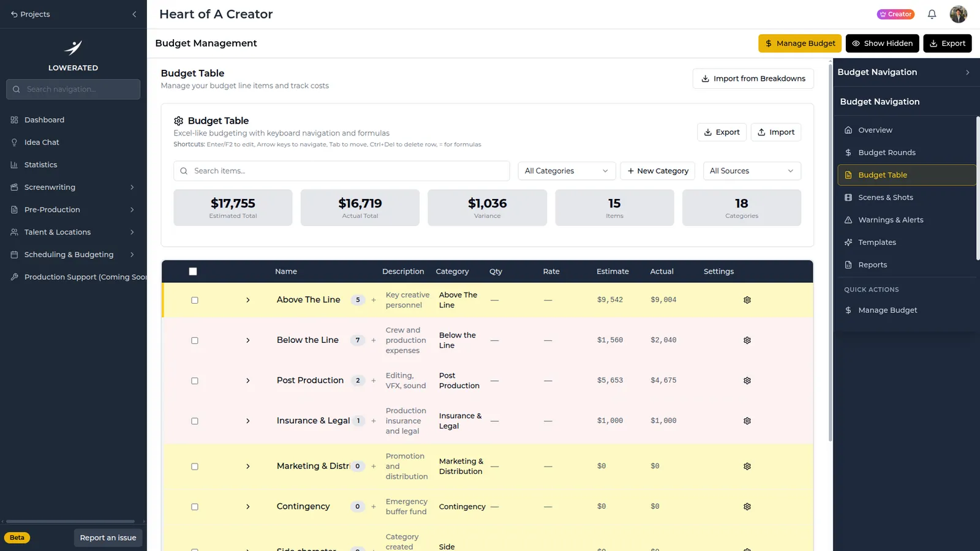Expand Scheduling & Budgeting sidebar section
The image size is (980, 551).
pos(73,255)
